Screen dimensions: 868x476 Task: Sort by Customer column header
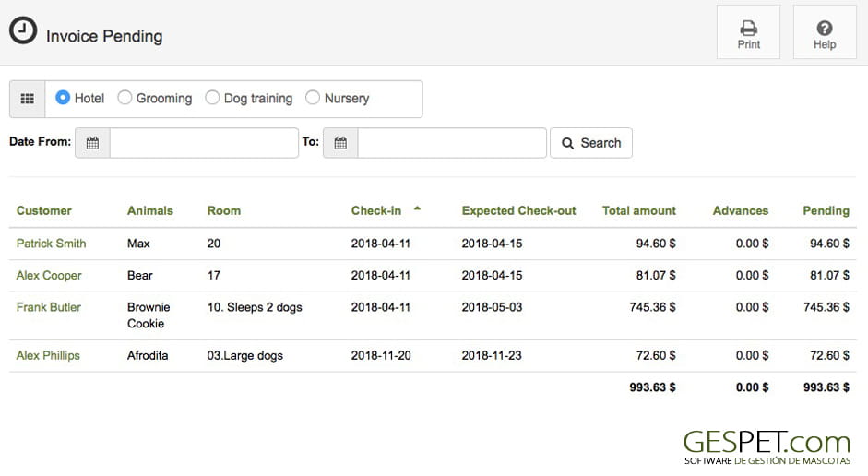coord(44,211)
